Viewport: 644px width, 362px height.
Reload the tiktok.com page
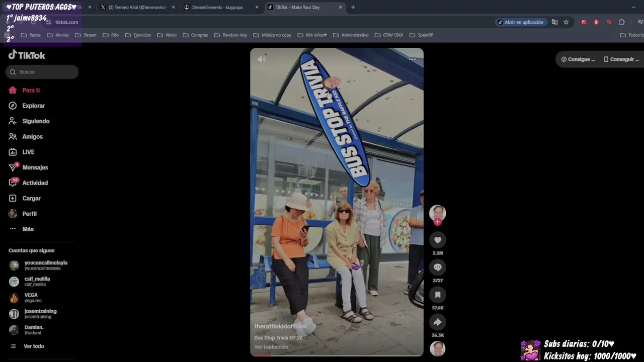33,22
